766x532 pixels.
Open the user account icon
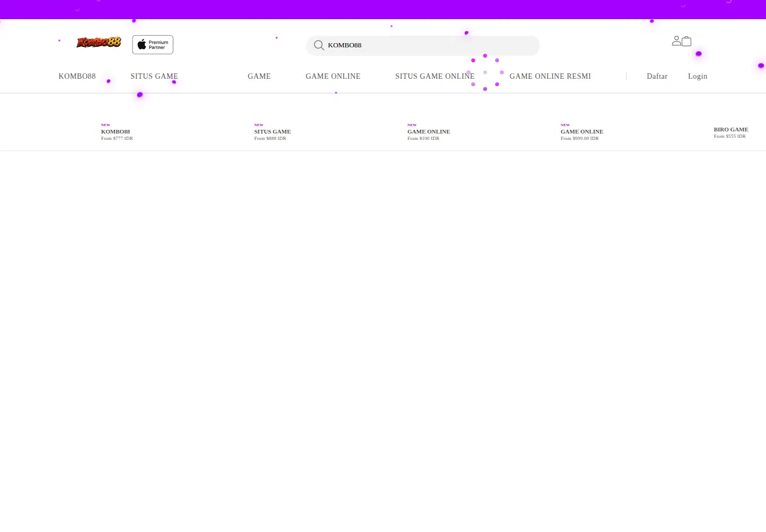tap(676, 41)
